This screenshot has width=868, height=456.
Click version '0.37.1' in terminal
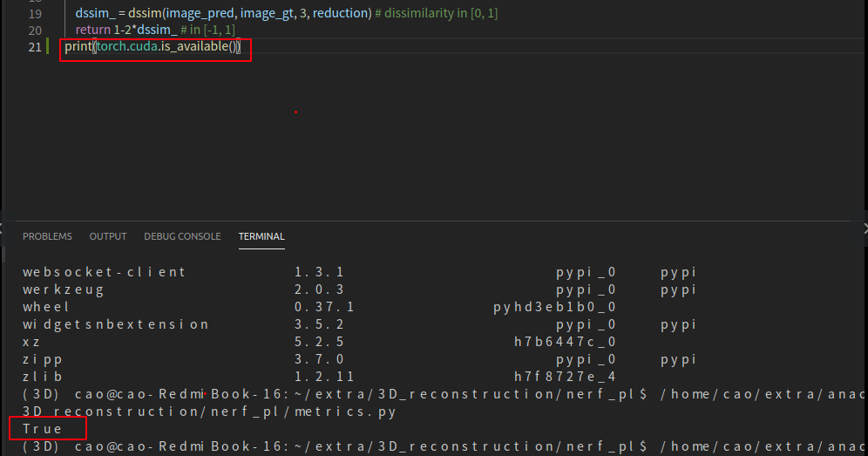coord(324,307)
